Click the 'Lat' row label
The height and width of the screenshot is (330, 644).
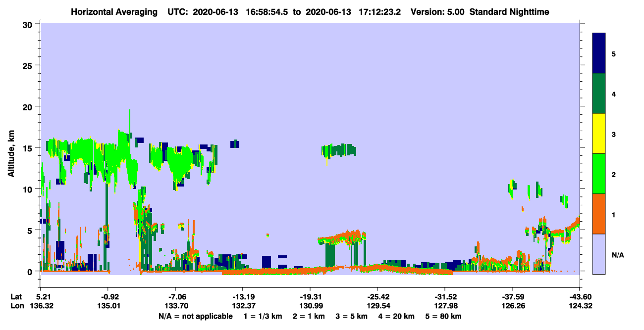[x=16, y=296]
